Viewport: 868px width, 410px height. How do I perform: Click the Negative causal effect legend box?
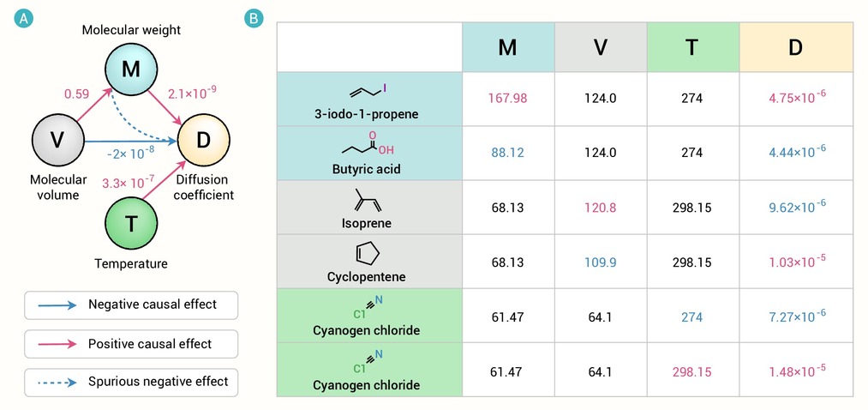pos(131,305)
